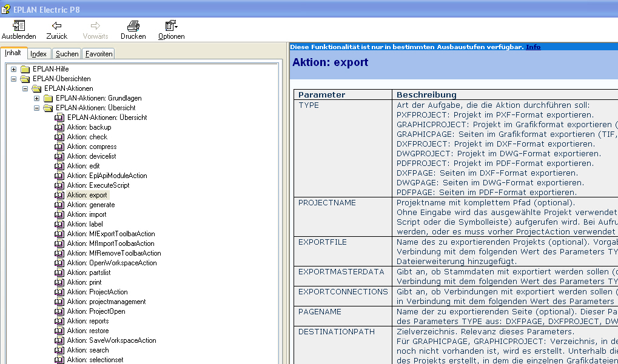
Task: Click the 'Aktion: export' page heading
Action: pos(331,62)
